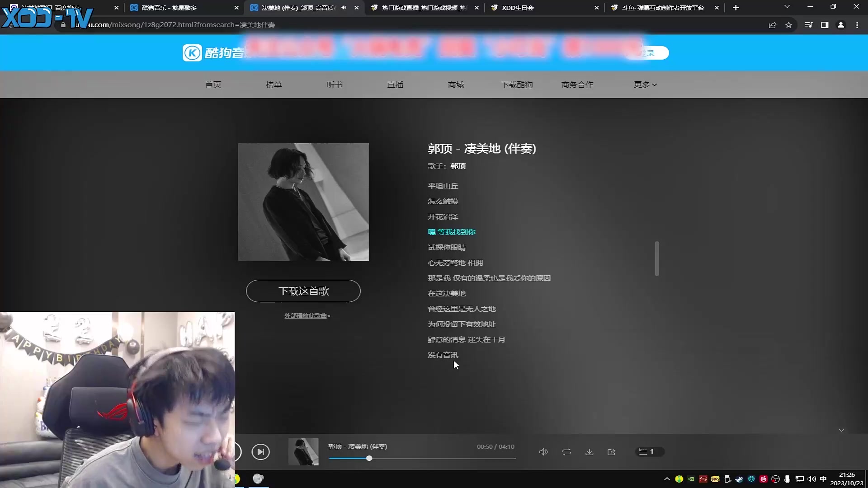Screen dimensions: 868x488
Task: Click the NVIDIA tray icon
Action: point(691,479)
